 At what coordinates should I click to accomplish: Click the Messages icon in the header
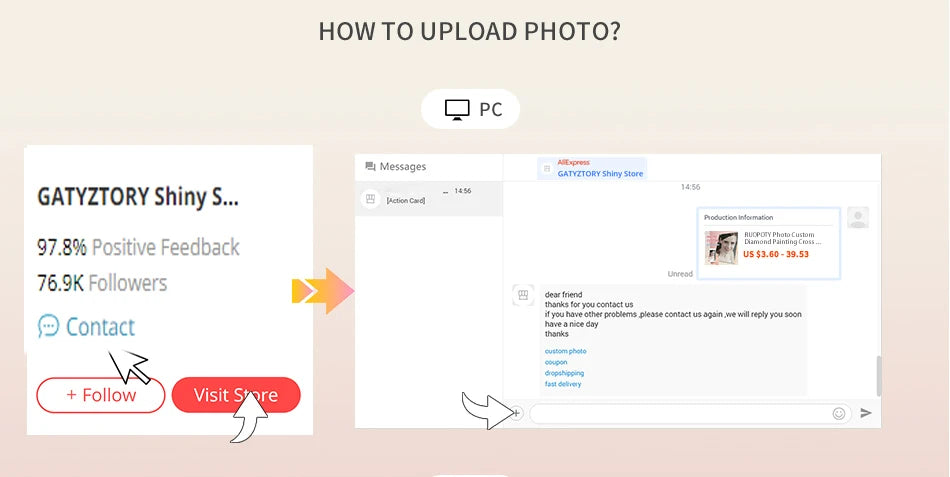(370, 167)
